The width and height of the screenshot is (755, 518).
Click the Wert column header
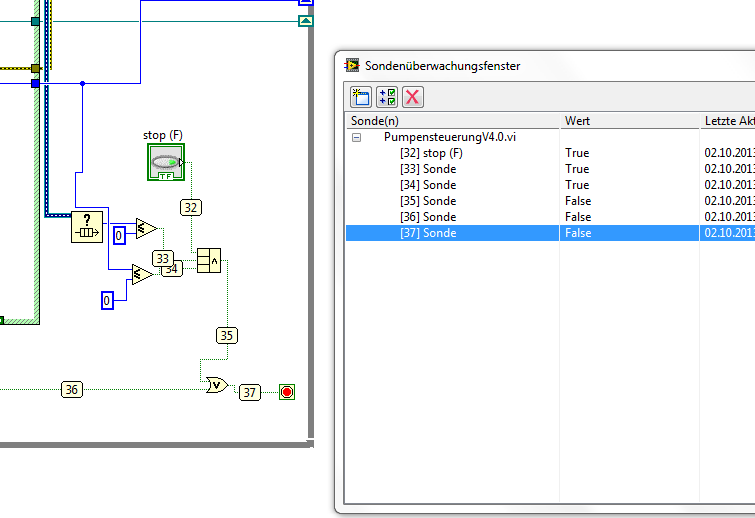(x=629, y=121)
